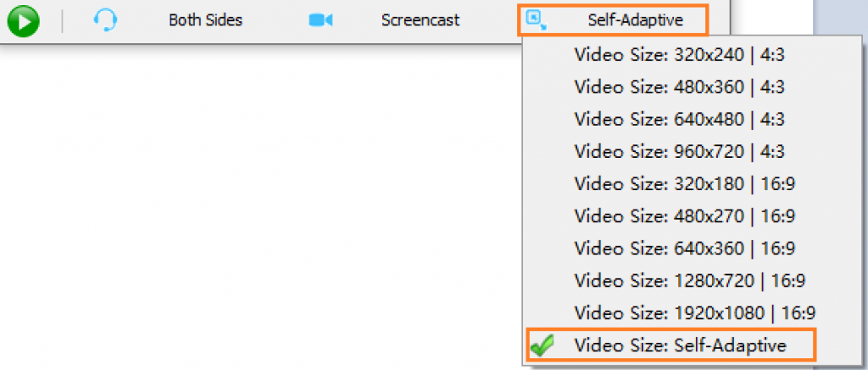This screenshot has height=370, width=868.
Task: Select the checked Video Size Self-Adaptive option
Action: point(670,345)
